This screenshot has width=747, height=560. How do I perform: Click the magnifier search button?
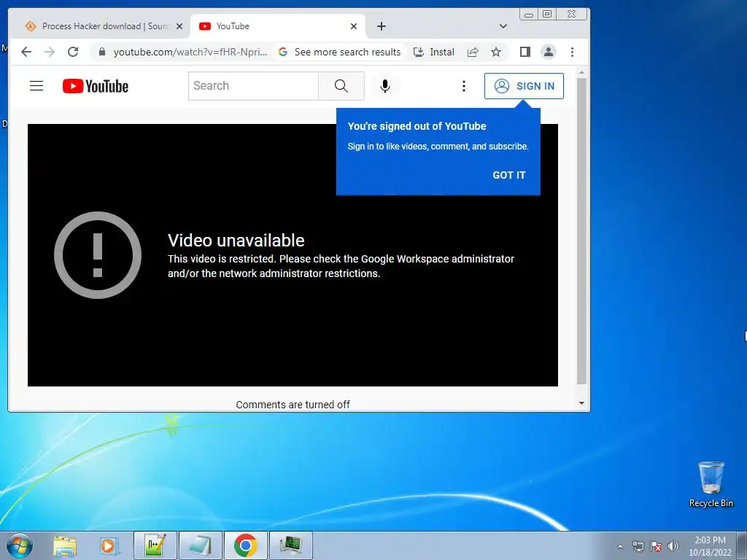(341, 86)
